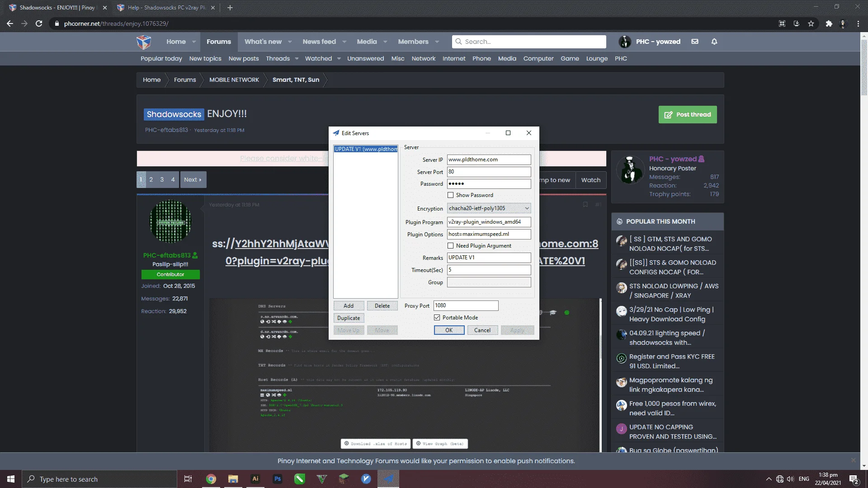The height and width of the screenshot is (488, 868).
Task: Expand the What's new dropdown arrow
Action: [x=290, y=42]
